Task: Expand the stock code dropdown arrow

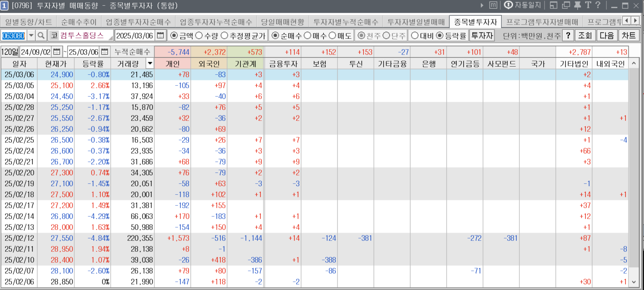Action: coord(31,36)
